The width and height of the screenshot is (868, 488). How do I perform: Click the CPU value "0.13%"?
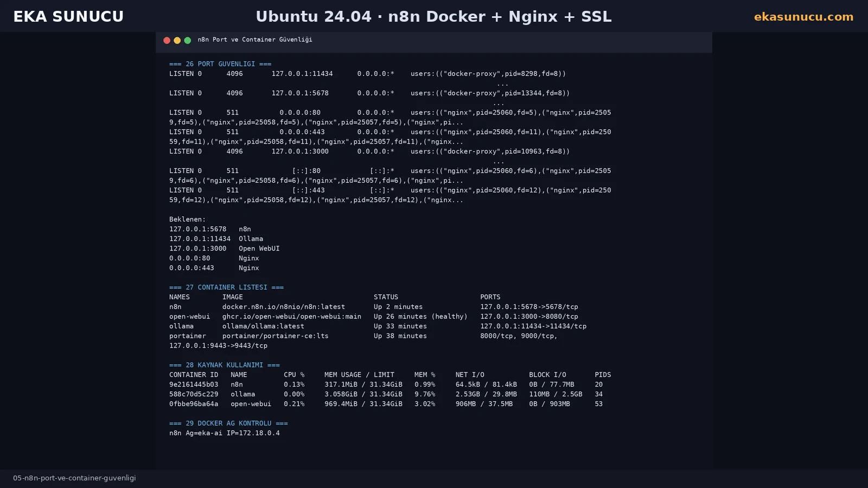[294, 385]
